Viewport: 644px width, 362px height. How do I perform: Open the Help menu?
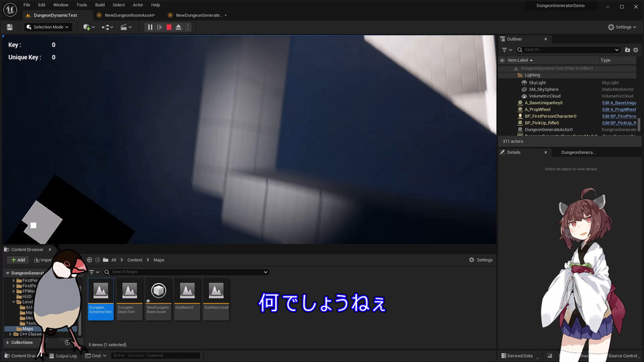click(155, 5)
